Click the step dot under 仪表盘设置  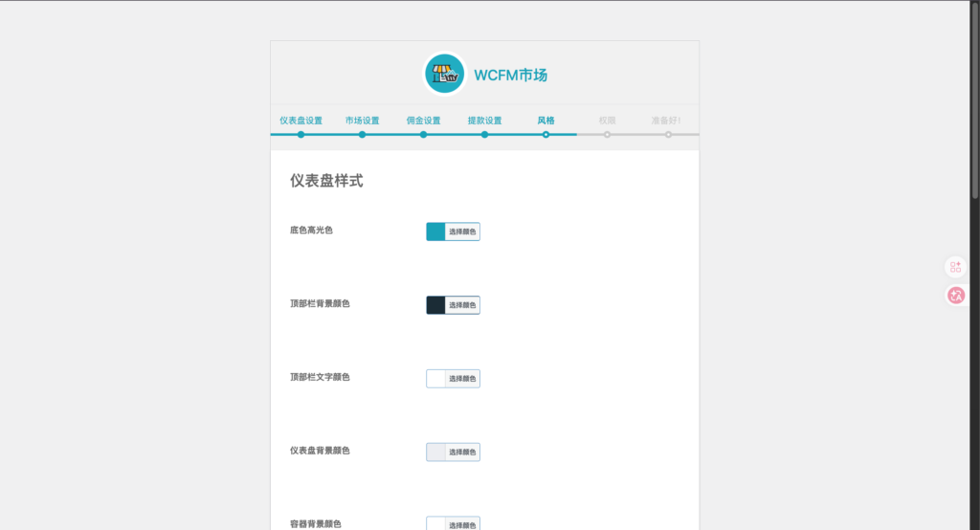tap(301, 134)
